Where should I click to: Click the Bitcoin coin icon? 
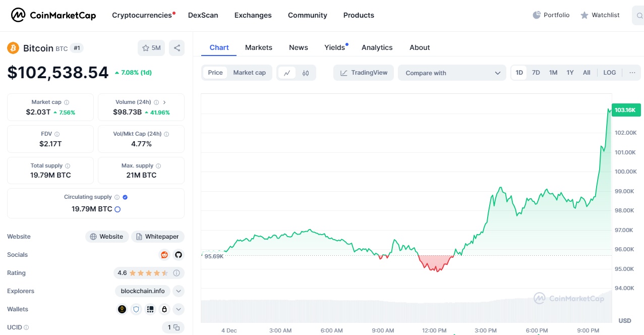(x=13, y=48)
